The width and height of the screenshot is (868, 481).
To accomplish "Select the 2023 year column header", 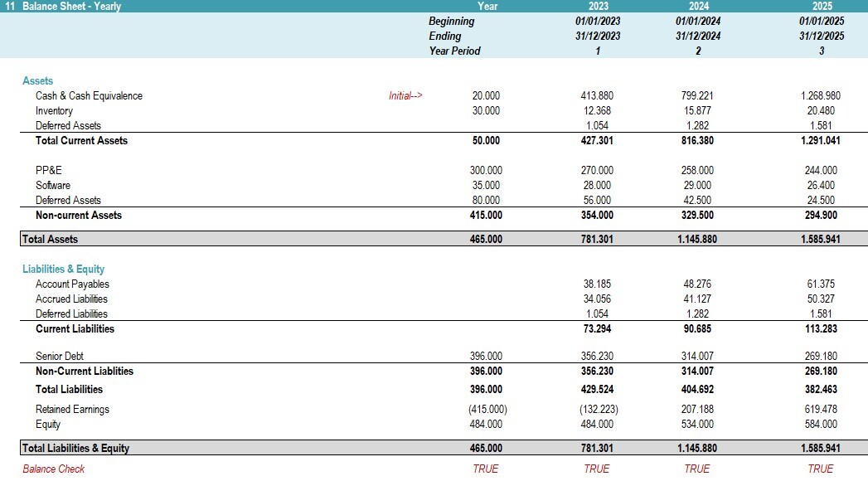I will (x=598, y=6).
